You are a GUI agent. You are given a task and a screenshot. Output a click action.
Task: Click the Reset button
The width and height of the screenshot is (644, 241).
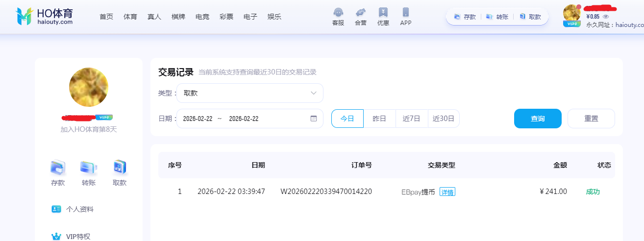tap(591, 119)
